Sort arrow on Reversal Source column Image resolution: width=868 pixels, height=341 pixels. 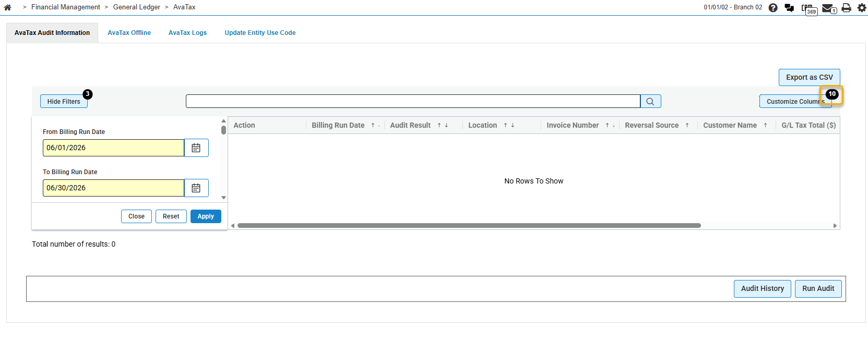687,125
